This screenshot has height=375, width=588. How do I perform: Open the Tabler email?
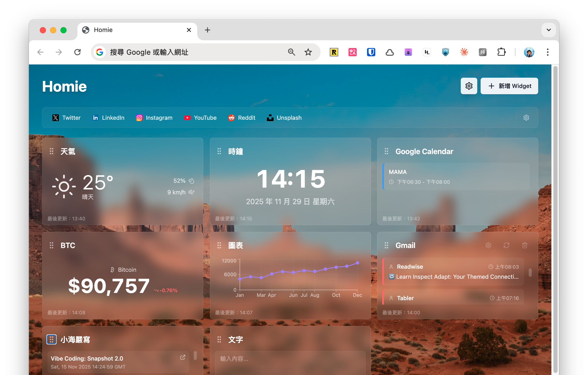click(x=453, y=297)
